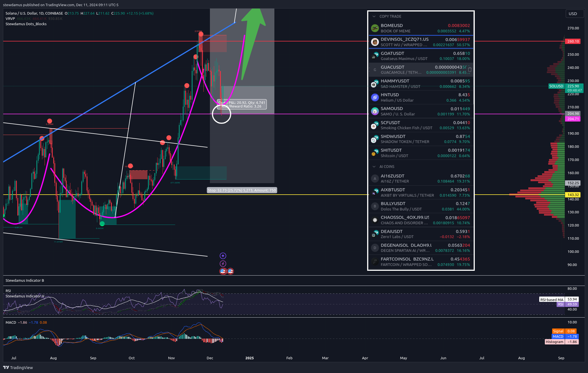Click the blue MACD value label on the price scale
Viewport: 588px width, 373px height.
(565, 336)
